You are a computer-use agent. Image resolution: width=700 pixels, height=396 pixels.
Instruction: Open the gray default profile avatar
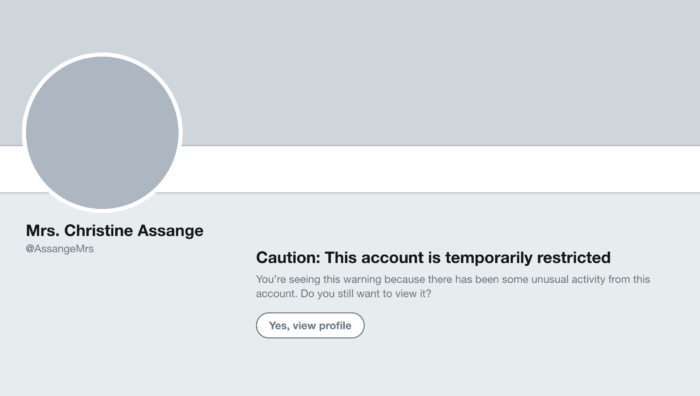coord(102,133)
